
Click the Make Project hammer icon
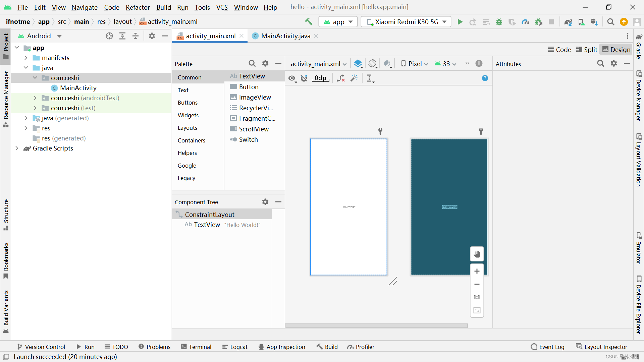[x=309, y=22]
